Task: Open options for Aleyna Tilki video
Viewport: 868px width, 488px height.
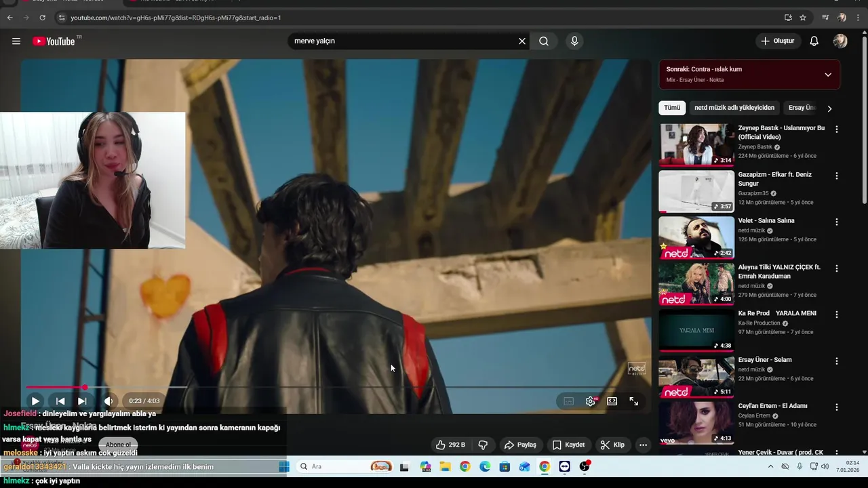Action: (x=837, y=268)
